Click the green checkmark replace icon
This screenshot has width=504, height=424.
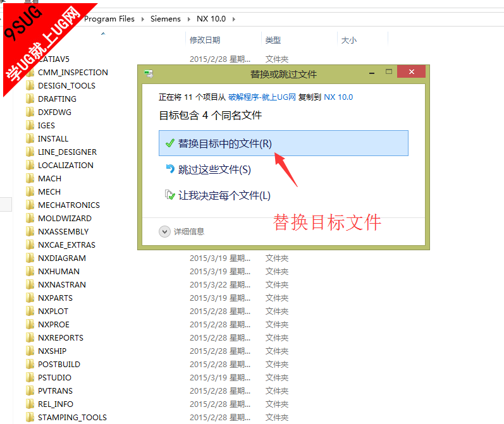click(169, 143)
